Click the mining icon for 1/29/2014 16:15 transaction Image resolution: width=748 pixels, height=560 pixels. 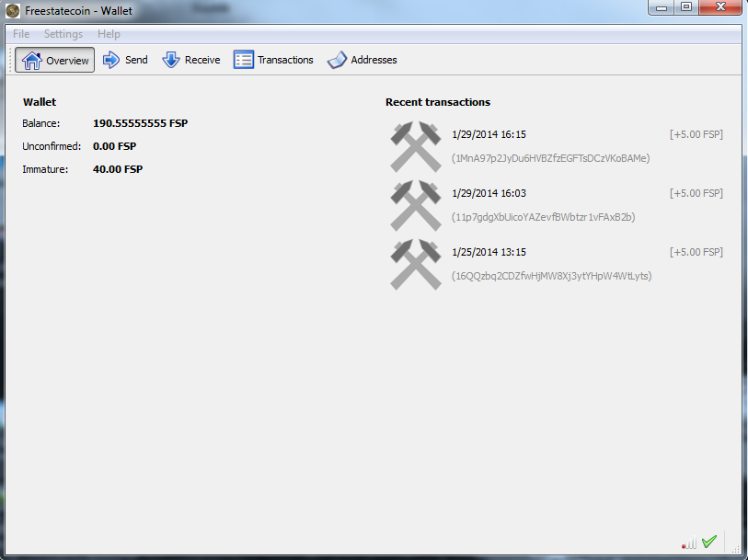click(x=416, y=146)
